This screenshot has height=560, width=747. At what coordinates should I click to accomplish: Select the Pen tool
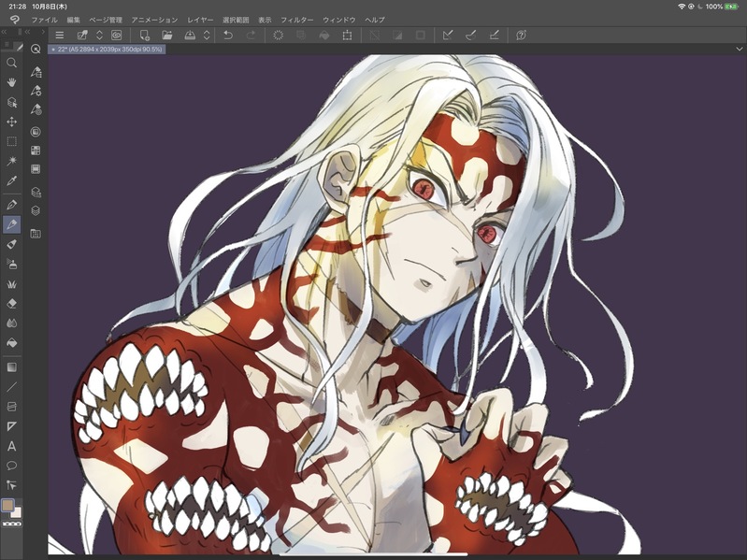pos(12,205)
